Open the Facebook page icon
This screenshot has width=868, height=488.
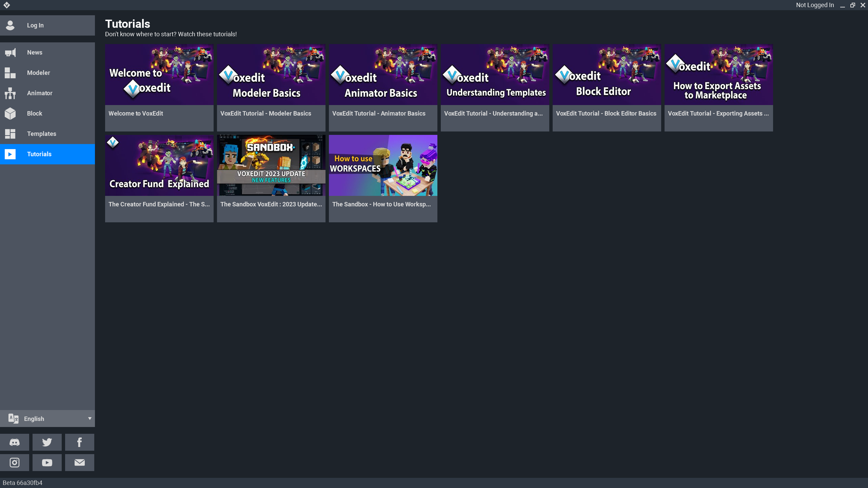coord(79,442)
